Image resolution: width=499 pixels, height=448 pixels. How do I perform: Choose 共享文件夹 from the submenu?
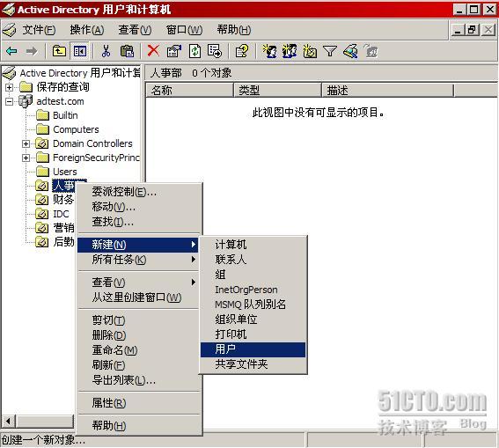pos(253,364)
